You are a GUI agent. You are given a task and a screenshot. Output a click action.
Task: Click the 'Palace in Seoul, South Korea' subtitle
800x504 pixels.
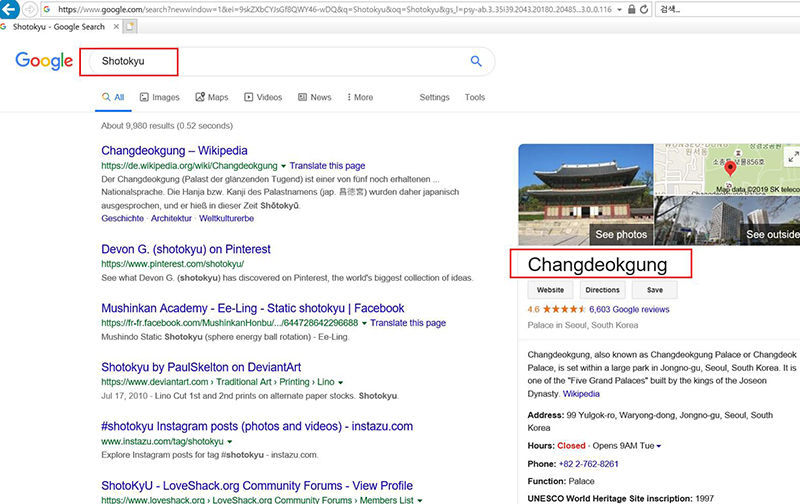tap(583, 325)
